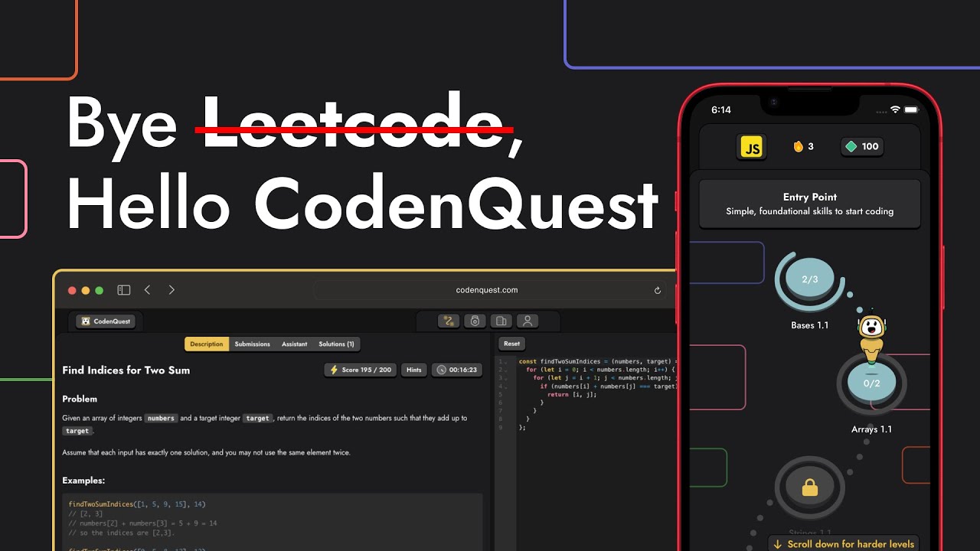
Task: Tap the flame streak counter showing 3
Action: click(x=803, y=146)
